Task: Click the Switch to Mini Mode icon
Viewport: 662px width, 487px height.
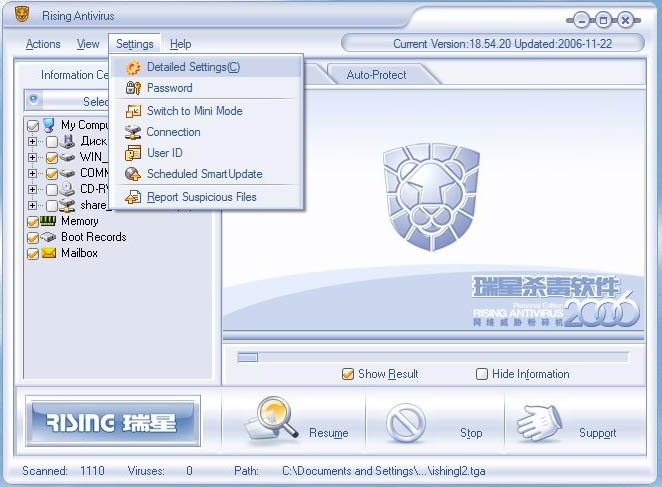Action: pyautogui.click(x=133, y=111)
